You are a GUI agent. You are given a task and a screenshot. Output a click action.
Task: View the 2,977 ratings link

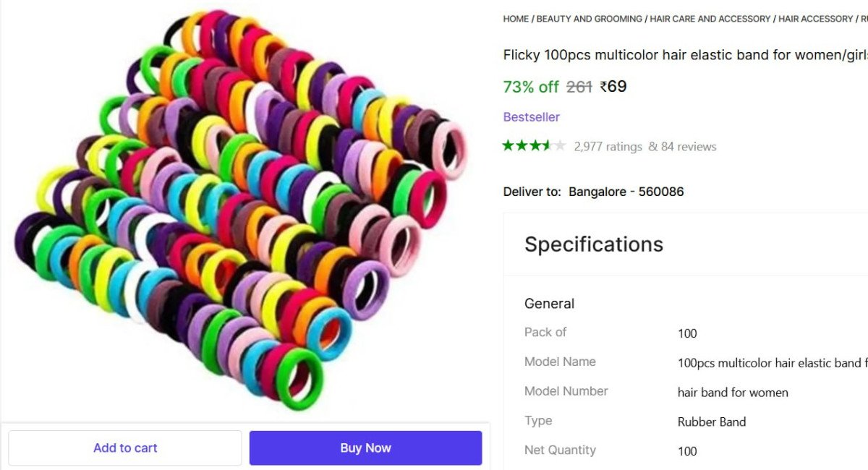tap(608, 147)
